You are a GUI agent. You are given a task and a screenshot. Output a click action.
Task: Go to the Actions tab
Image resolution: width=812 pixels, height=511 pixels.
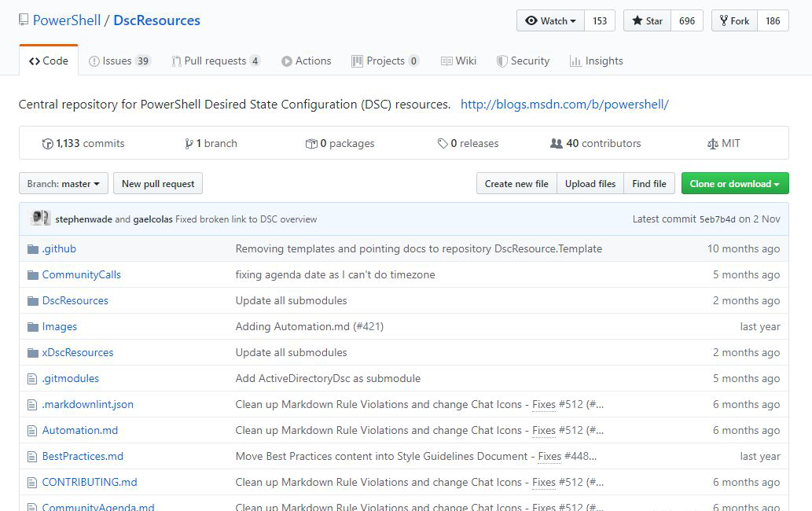tap(307, 61)
